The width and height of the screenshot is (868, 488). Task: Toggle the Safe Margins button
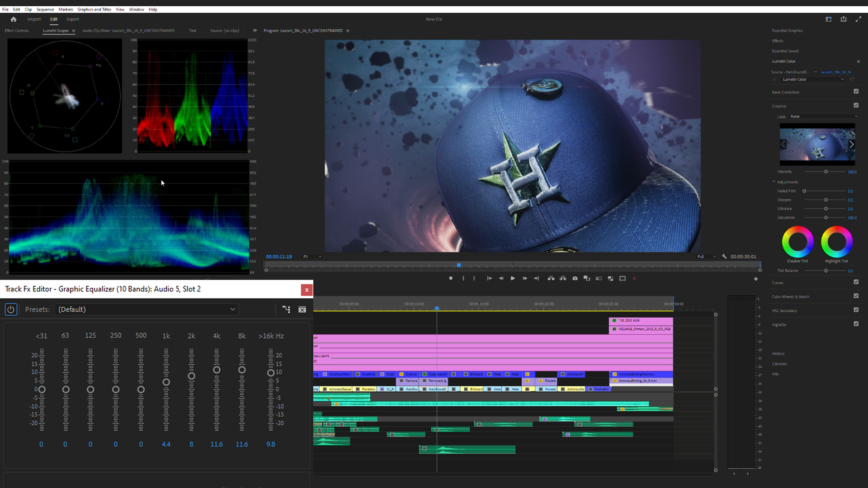[x=623, y=278]
